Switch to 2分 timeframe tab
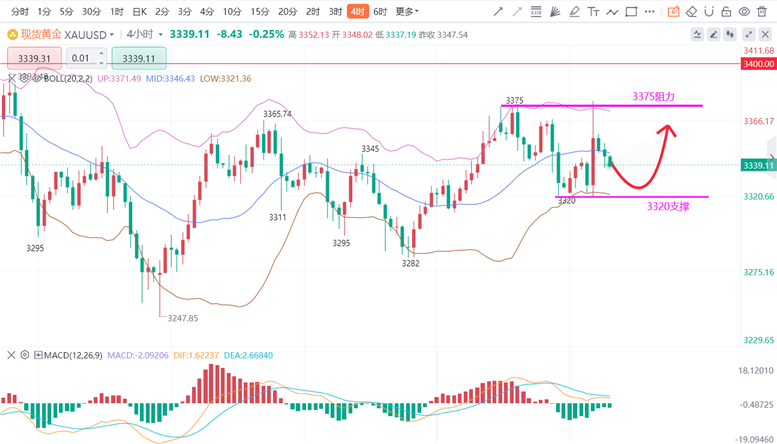This screenshot has width=777, height=444. (x=162, y=11)
